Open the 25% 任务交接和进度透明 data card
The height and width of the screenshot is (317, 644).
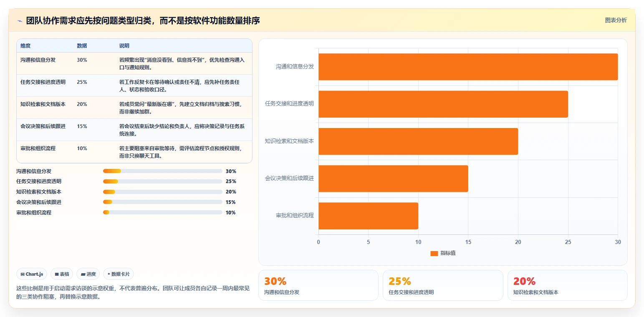tap(443, 285)
